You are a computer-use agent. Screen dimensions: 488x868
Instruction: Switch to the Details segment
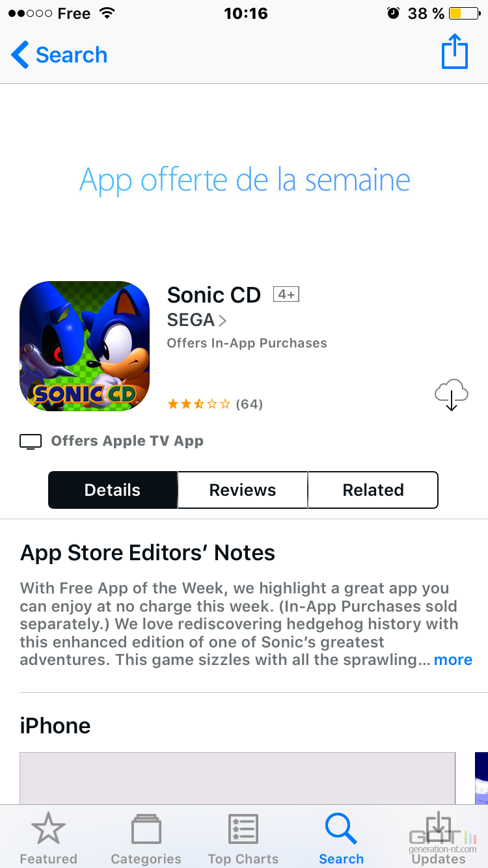click(113, 490)
